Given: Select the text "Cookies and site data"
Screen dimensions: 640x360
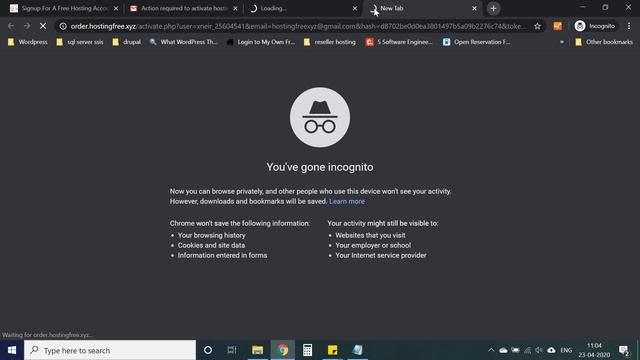Looking at the screenshot, I should pyautogui.click(x=211, y=245).
